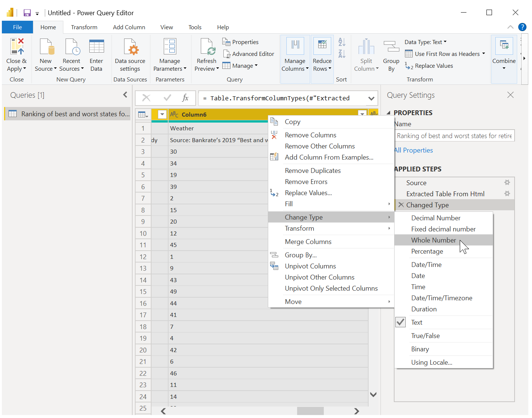Expand the formula bar dropdown arrow
532x418 pixels.
pyautogui.click(x=371, y=98)
